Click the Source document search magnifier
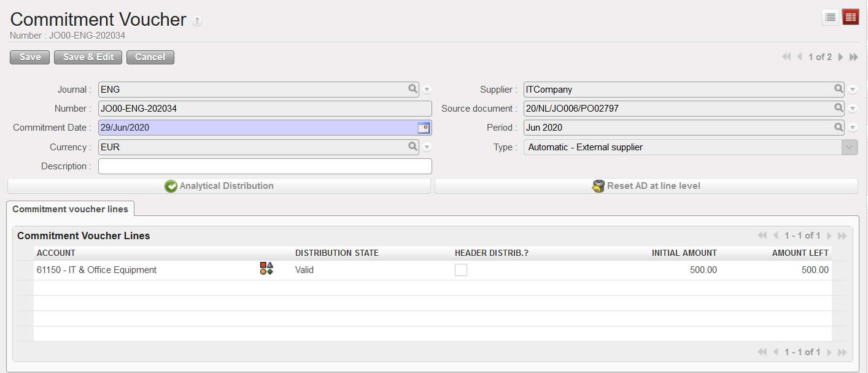Viewport: 868px width, 373px height. point(839,109)
